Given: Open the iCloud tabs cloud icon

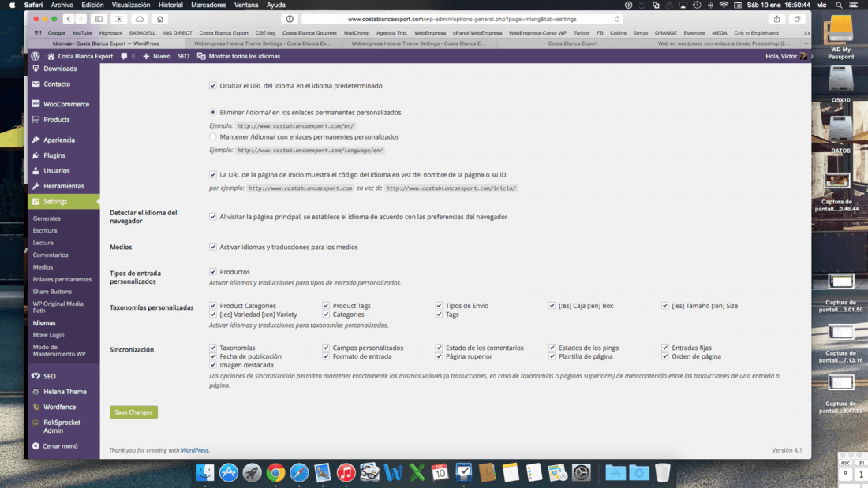Looking at the screenshot, I should point(140,19).
